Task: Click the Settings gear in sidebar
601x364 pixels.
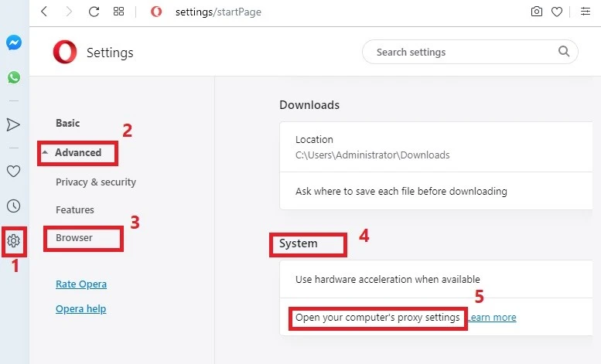Action: click(13, 241)
